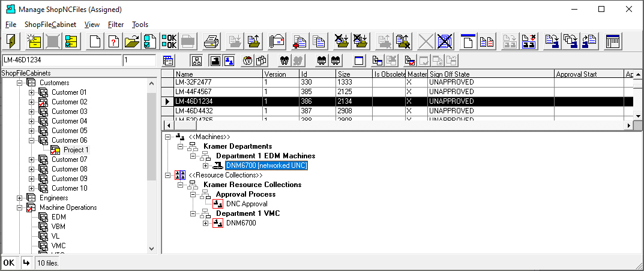Expand the DNM6700 (networked UNC) node

pos(206,165)
